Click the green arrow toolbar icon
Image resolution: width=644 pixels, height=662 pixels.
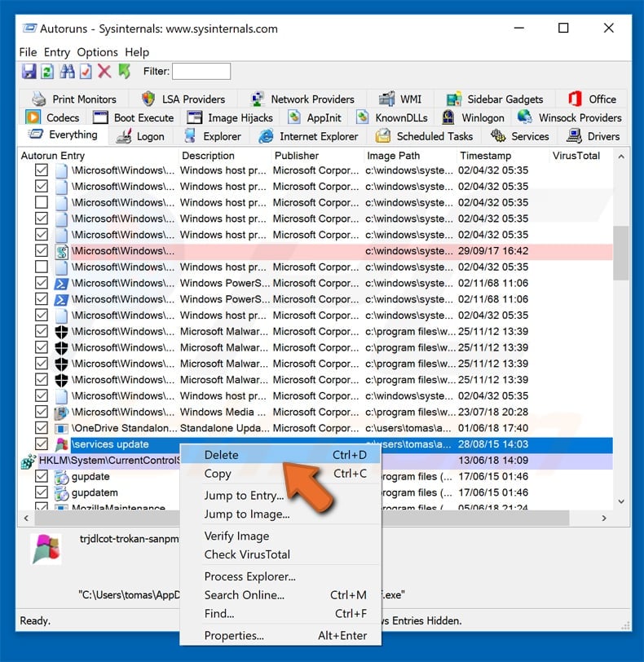[125, 72]
